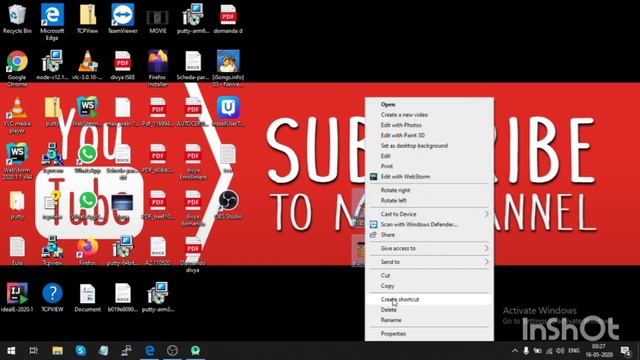Select the TCPVIEW help file icon
The width and height of the screenshot is (640, 360).
coord(52,298)
